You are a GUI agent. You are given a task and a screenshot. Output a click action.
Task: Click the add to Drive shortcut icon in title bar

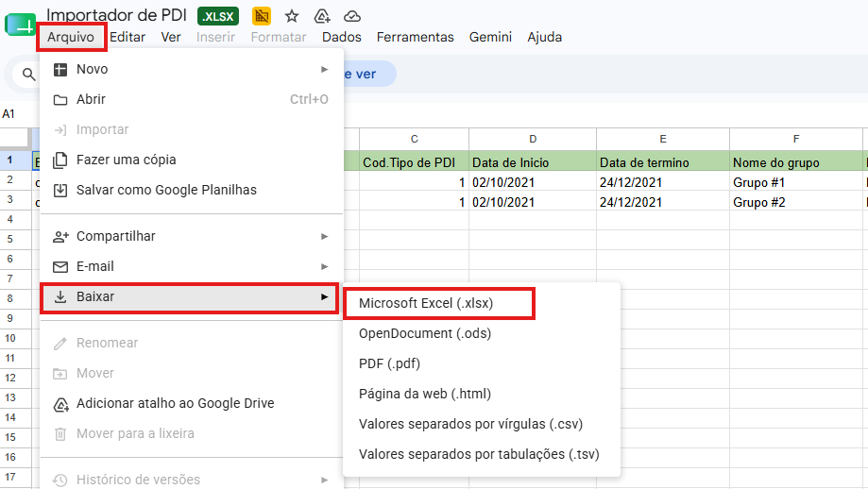pos(322,17)
